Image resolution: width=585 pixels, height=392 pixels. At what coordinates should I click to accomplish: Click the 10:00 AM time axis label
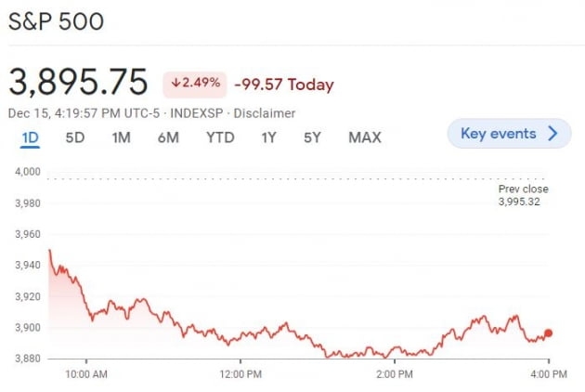(86, 374)
